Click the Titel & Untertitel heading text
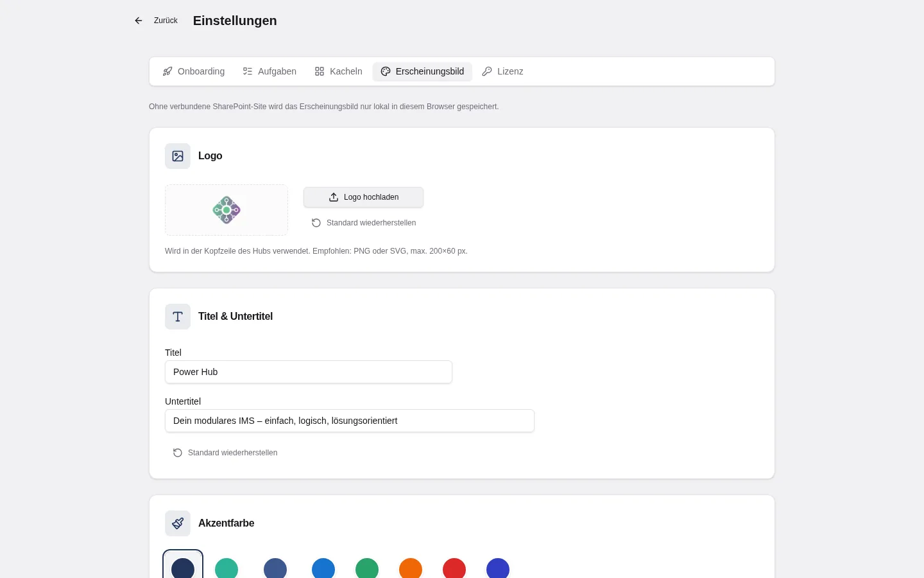The width and height of the screenshot is (924, 578). tap(235, 317)
